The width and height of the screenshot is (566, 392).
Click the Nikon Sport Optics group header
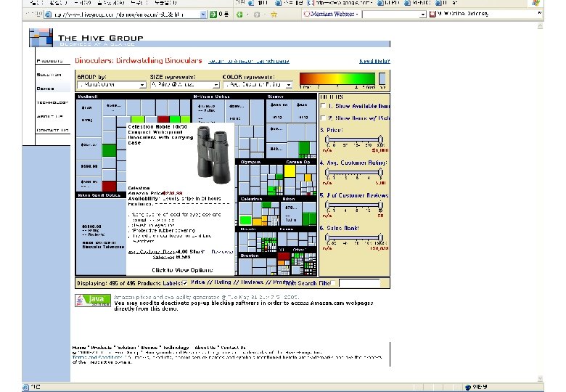click(x=101, y=195)
